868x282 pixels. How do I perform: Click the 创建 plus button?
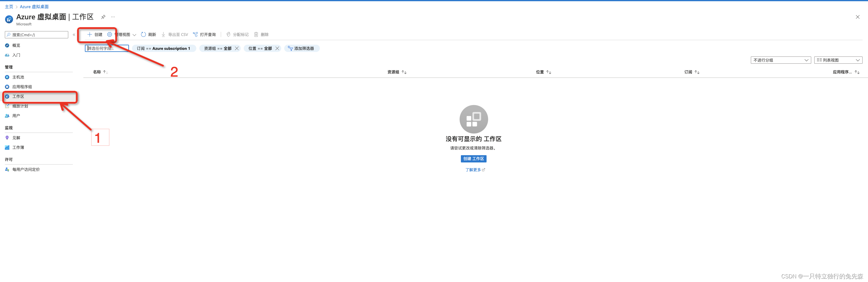[95, 34]
